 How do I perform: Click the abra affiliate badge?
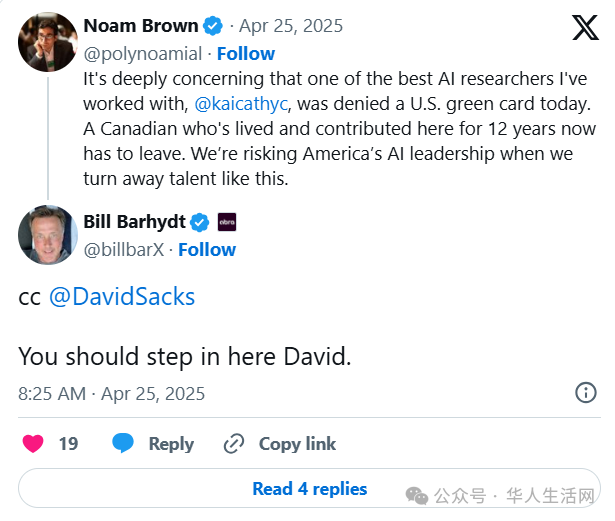[x=227, y=222]
